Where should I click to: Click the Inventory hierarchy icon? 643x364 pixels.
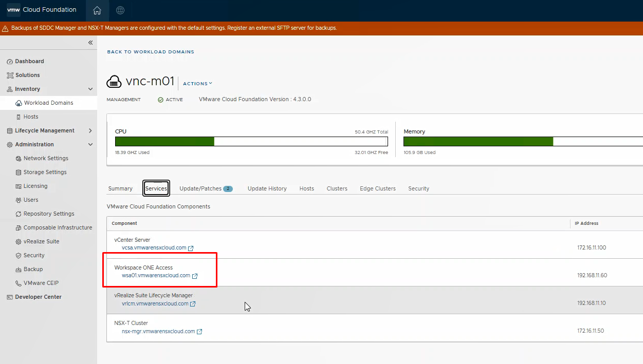pyautogui.click(x=10, y=89)
